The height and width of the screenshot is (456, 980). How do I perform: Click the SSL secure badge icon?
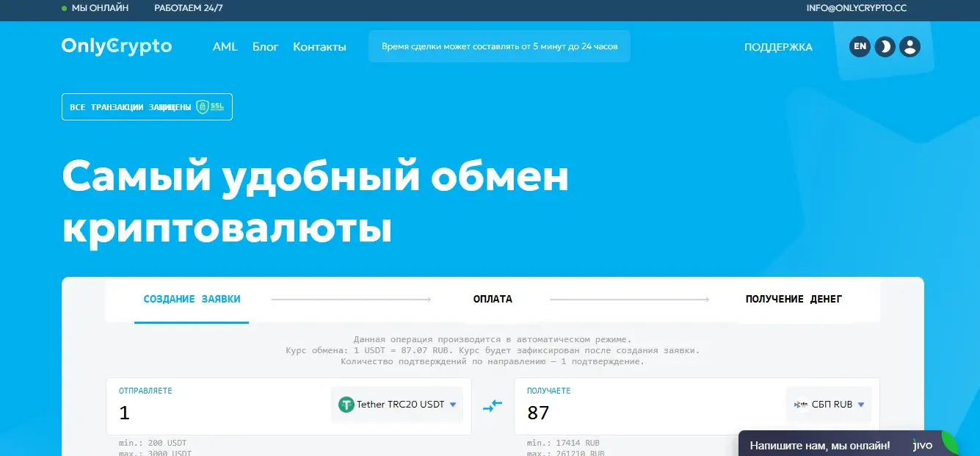pyautogui.click(x=210, y=107)
